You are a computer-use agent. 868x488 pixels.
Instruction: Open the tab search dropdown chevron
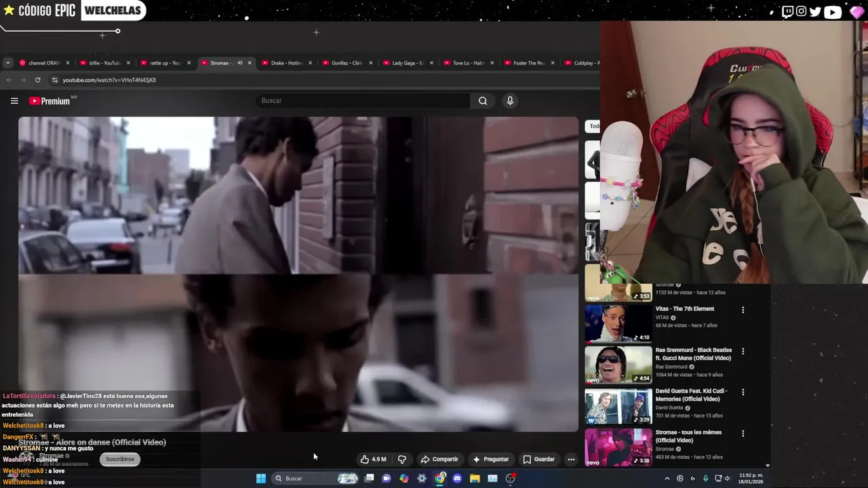pos(7,63)
